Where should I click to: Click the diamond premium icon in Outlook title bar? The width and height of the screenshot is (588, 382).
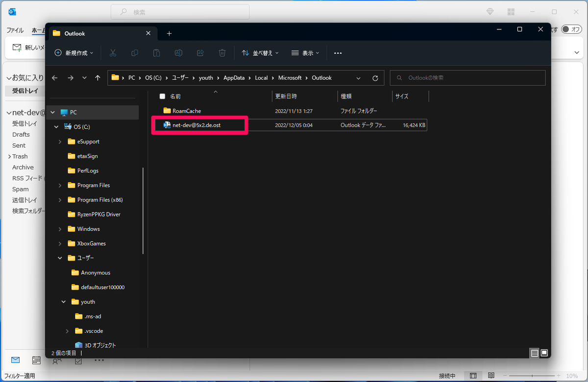point(490,11)
